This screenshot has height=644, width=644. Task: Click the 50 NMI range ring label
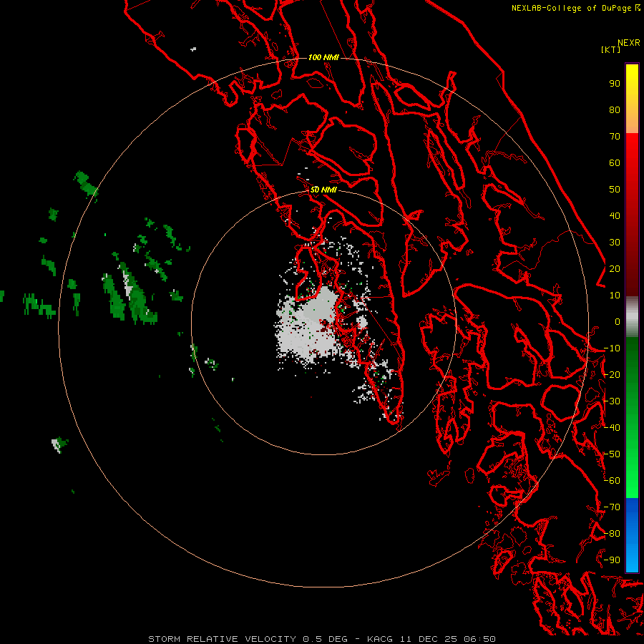point(323,190)
